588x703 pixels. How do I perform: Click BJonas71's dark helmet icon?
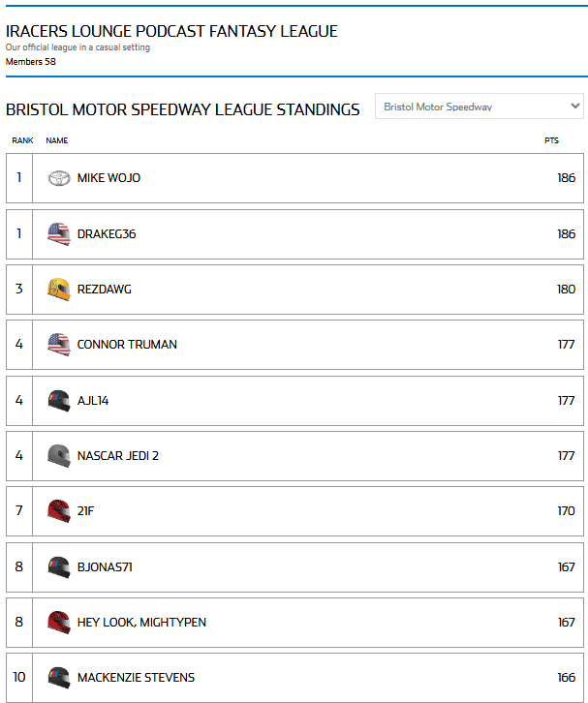pyautogui.click(x=59, y=566)
